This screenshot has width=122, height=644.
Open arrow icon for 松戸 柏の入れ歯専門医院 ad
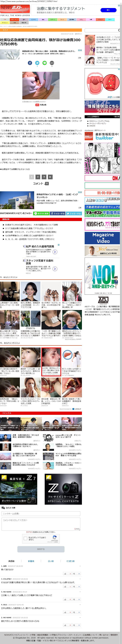[55, 252]
